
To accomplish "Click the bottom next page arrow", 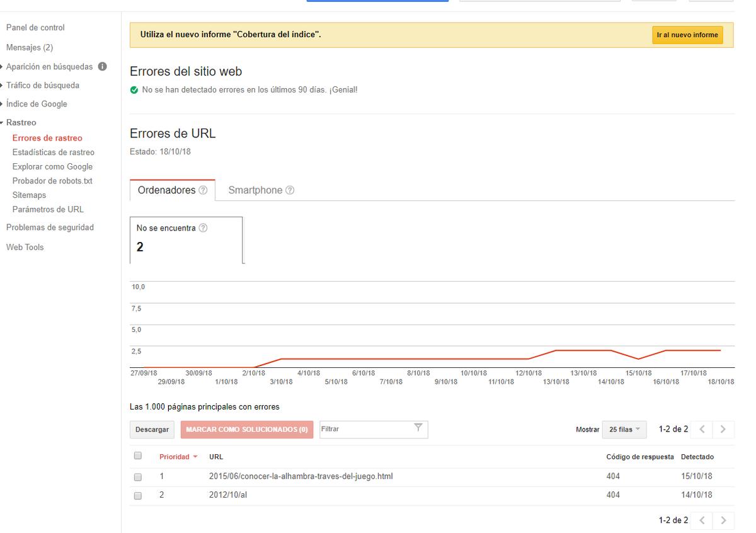I will click(x=723, y=520).
